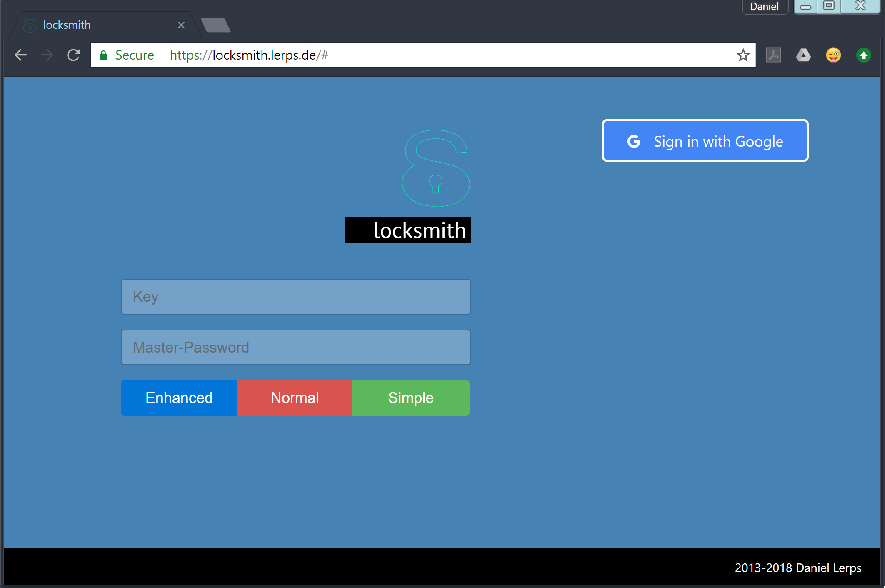Select the Normal mode button
This screenshot has width=885, height=588.
tap(295, 398)
